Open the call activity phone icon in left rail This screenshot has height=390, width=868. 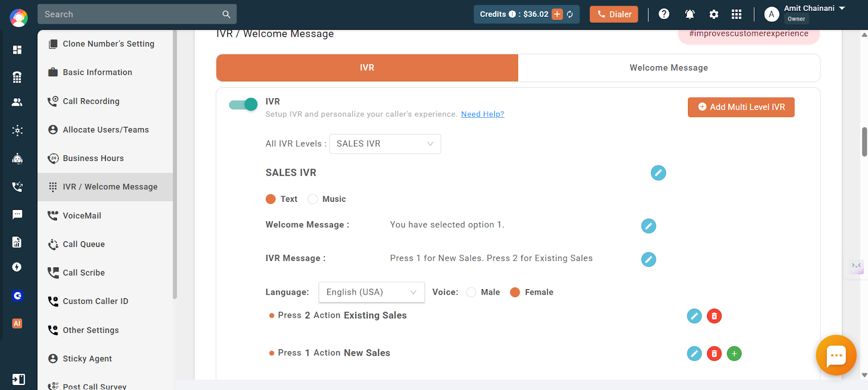[17, 187]
